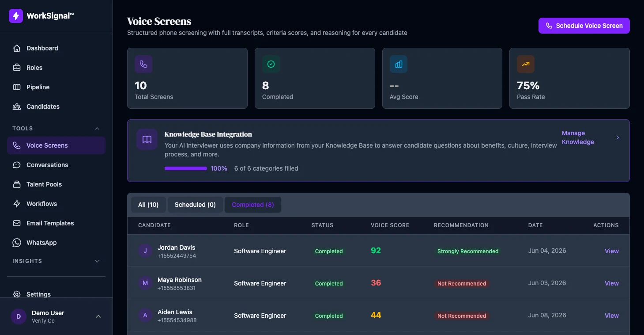Screen dimensions: 644x335
Task: Click the Completed checkmark card icon
Action: [271, 64]
